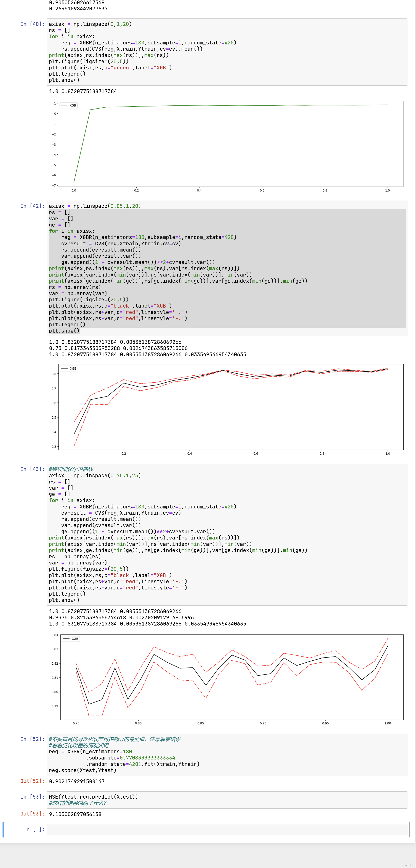Click the comment '#看看泛化误差的情况如何'
The width and height of the screenshot is (416, 868).
click(79, 745)
